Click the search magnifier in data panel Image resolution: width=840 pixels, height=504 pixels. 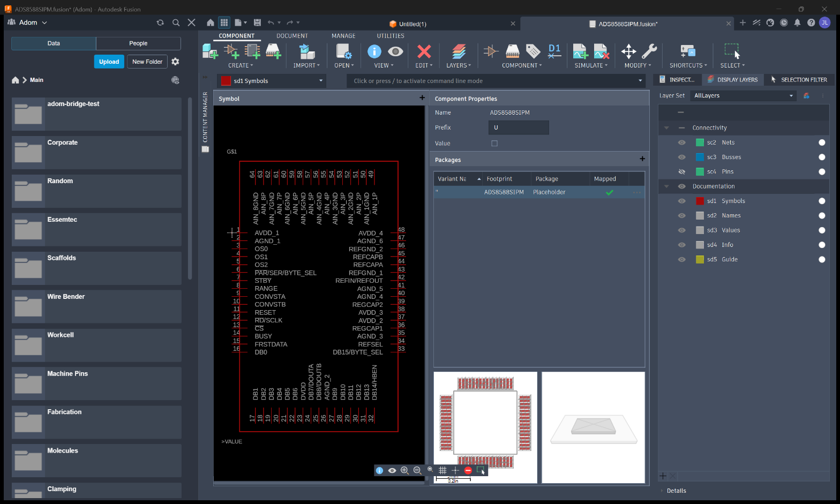pos(176,22)
